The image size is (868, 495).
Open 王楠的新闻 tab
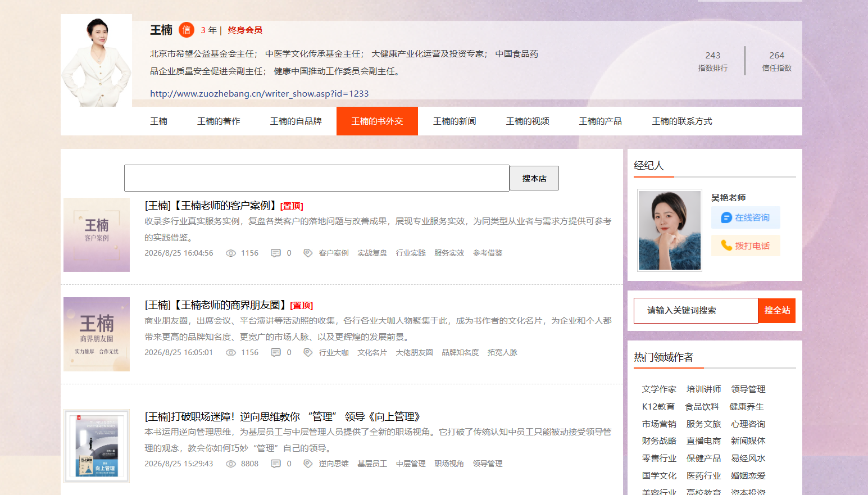pos(455,121)
